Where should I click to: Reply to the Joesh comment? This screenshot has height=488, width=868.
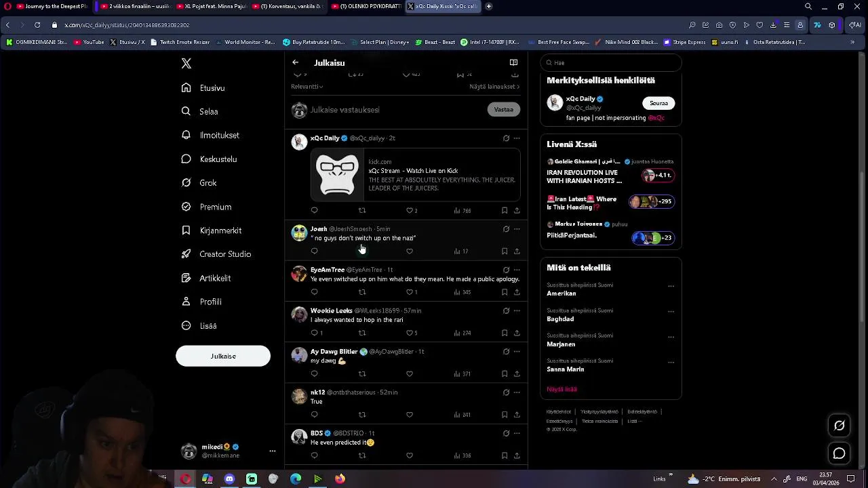[x=314, y=251]
